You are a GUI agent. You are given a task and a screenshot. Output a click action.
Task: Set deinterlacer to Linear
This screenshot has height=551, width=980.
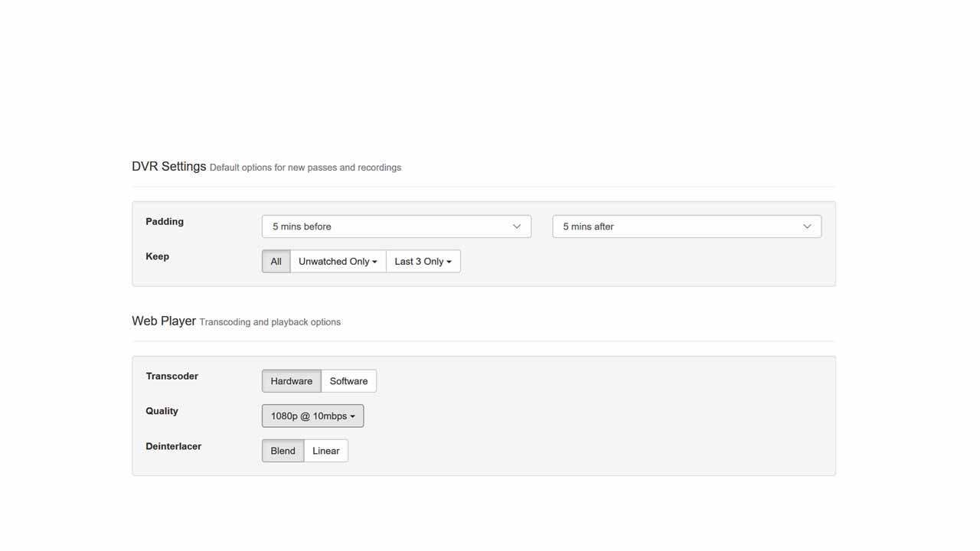325,451
